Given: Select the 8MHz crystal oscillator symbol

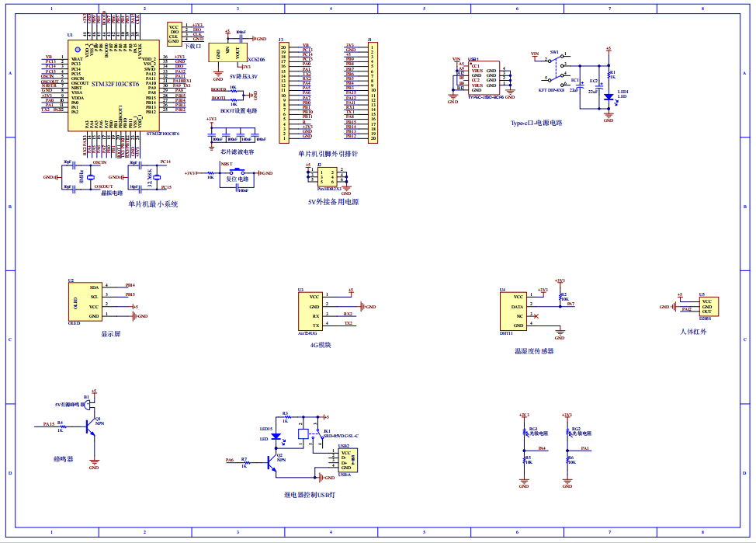Looking at the screenshot, I should 91,178.
